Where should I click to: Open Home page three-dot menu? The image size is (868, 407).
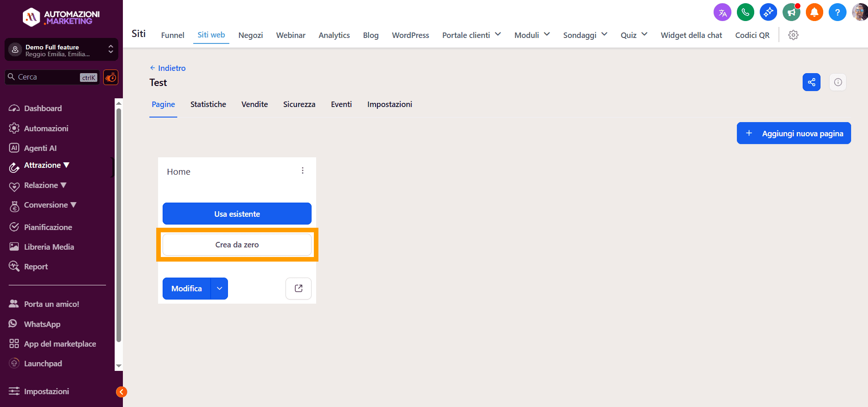[x=302, y=171]
